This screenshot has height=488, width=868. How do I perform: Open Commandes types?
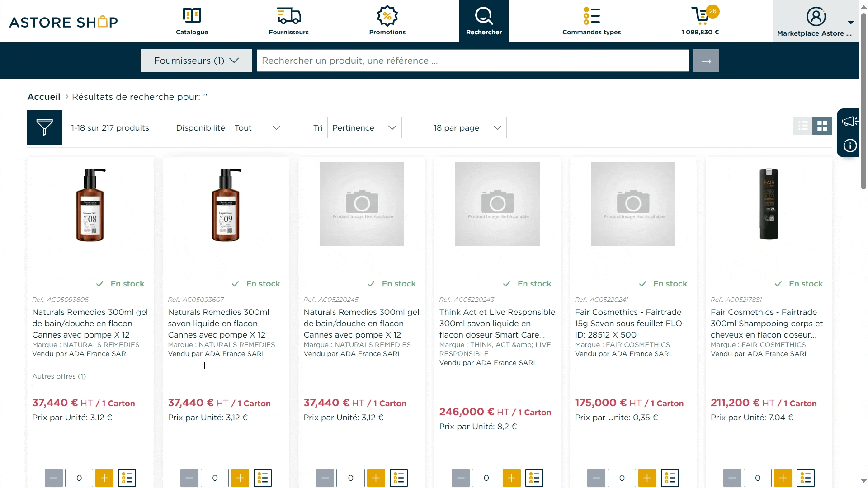(x=591, y=21)
